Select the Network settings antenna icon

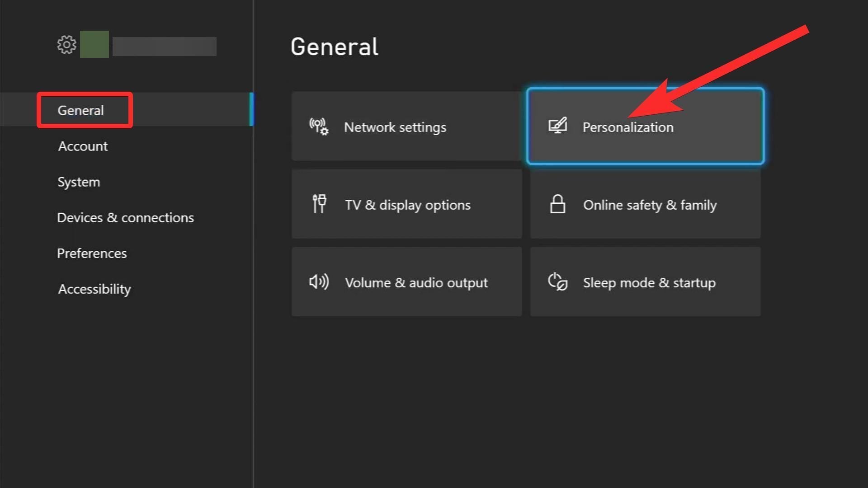(318, 127)
